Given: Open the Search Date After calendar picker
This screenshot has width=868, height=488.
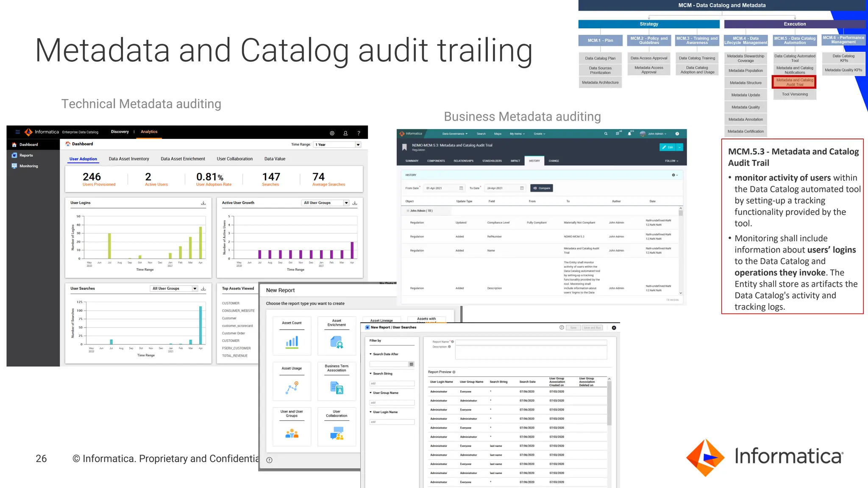Looking at the screenshot, I should point(411,364).
